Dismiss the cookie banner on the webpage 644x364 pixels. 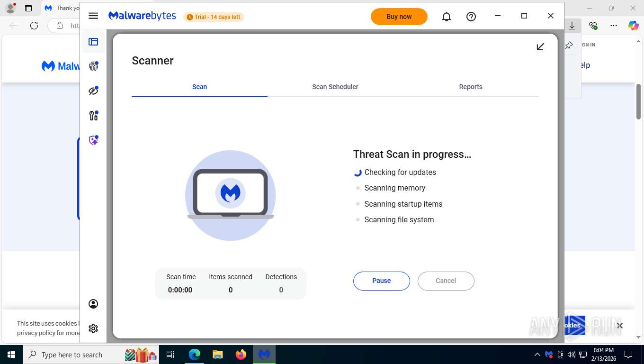[x=620, y=326]
